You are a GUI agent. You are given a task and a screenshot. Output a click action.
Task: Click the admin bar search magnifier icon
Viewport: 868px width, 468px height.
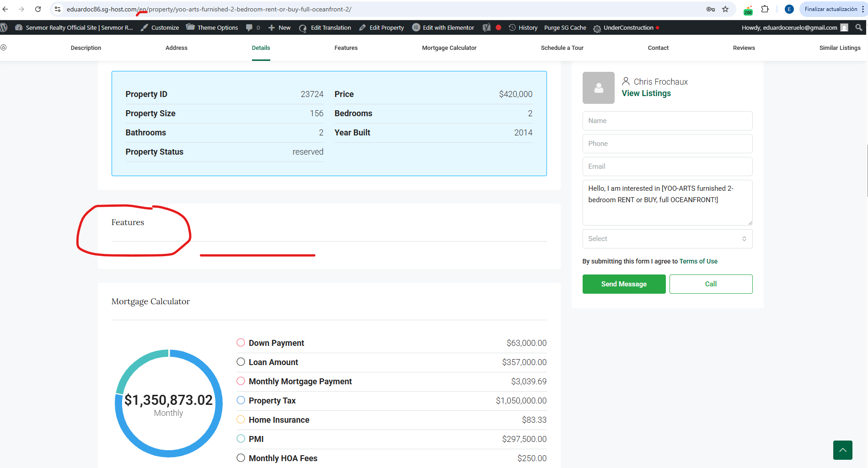tap(858, 27)
